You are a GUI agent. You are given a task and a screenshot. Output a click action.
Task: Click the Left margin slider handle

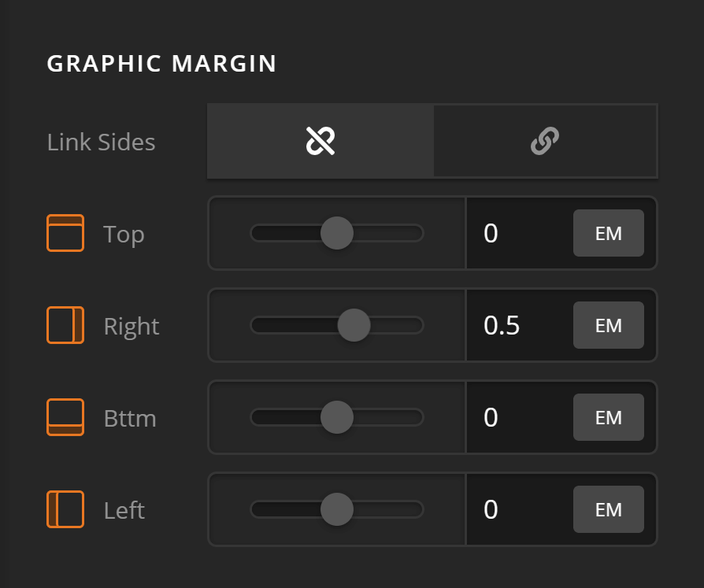point(337,509)
